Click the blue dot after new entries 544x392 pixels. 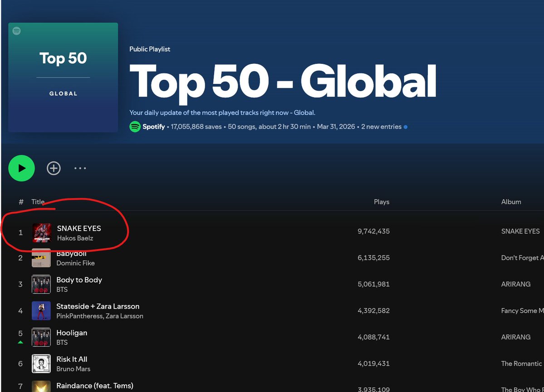406,127
